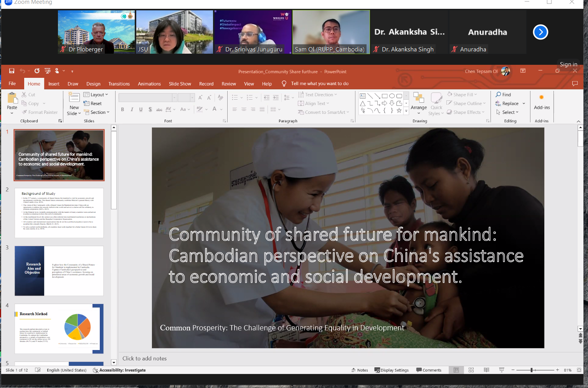Click the Paste icon in Clipboard group
588x388 pixels.
point(12,99)
